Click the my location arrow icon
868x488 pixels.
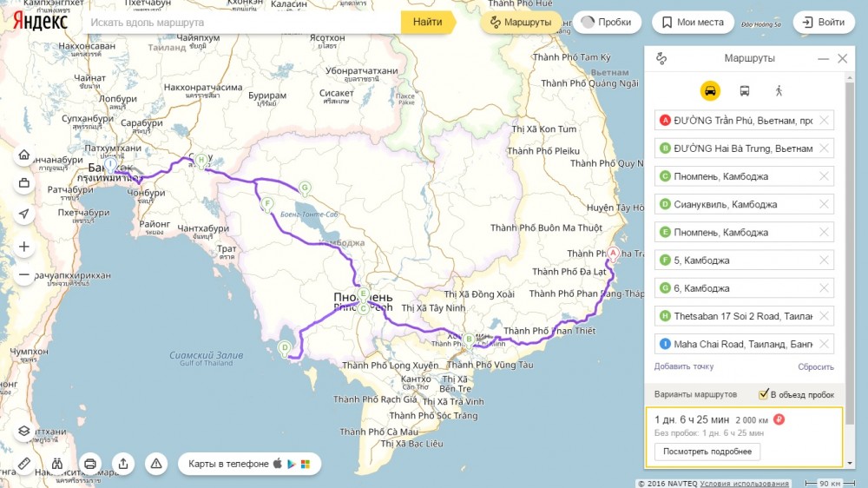(23, 214)
